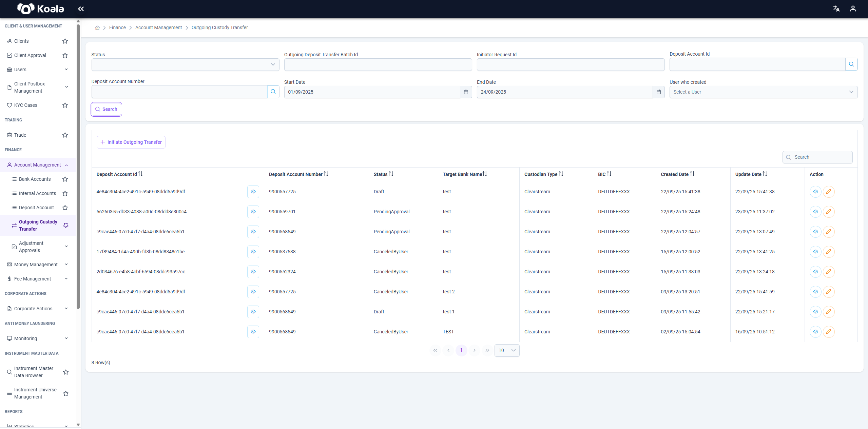Toggle favorite star for Bank Accounts

click(x=65, y=179)
